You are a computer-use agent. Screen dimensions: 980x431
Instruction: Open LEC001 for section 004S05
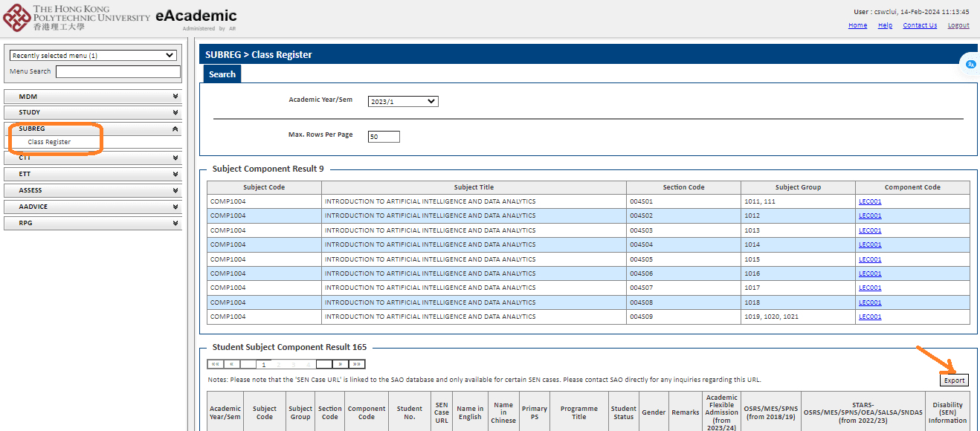click(870, 259)
